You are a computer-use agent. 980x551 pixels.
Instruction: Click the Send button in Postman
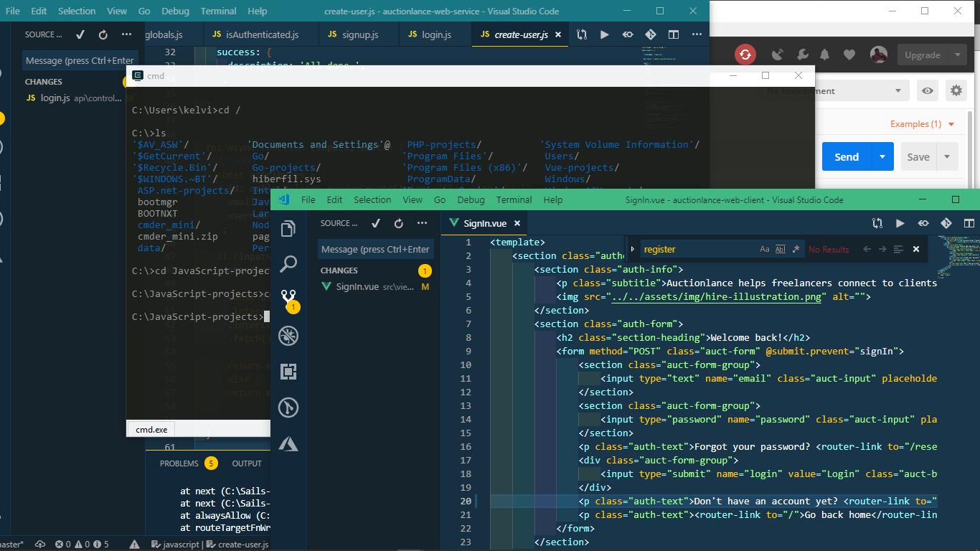click(847, 157)
